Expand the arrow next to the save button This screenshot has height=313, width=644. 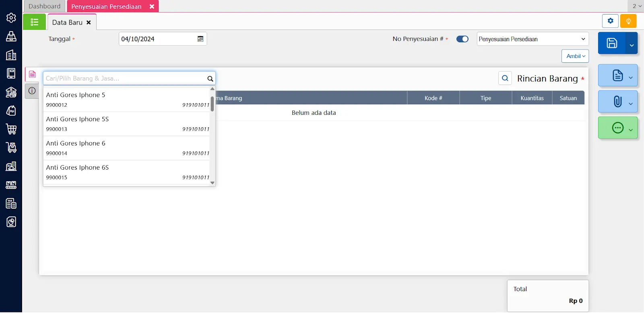[632, 45]
